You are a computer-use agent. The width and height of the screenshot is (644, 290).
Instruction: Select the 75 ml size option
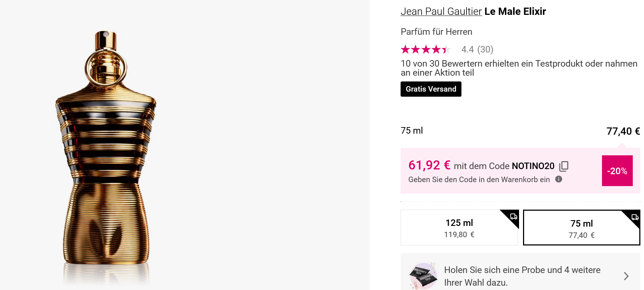pyautogui.click(x=581, y=228)
